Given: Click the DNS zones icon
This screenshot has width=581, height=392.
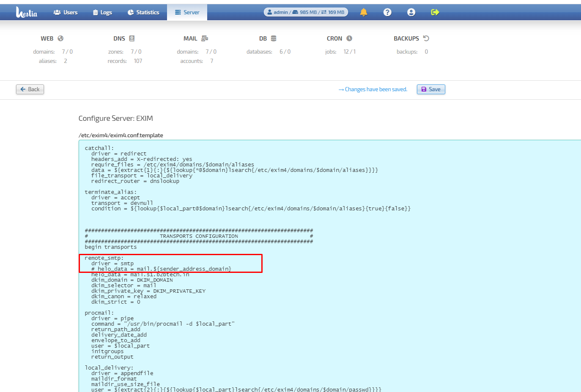Looking at the screenshot, I should coord(132,38).
